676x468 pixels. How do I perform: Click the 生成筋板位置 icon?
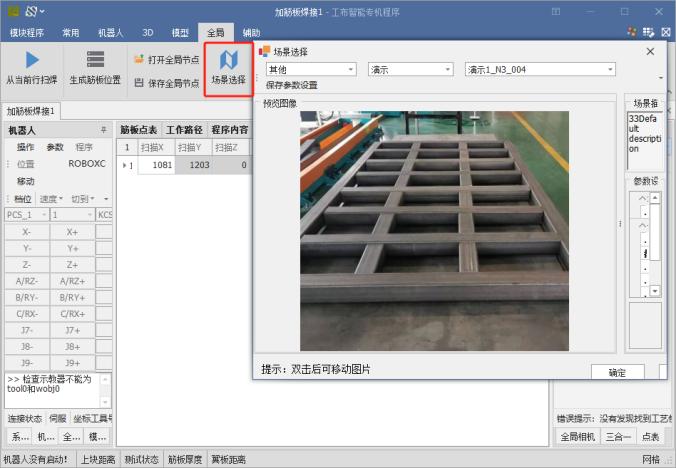(x=95, y=59)
